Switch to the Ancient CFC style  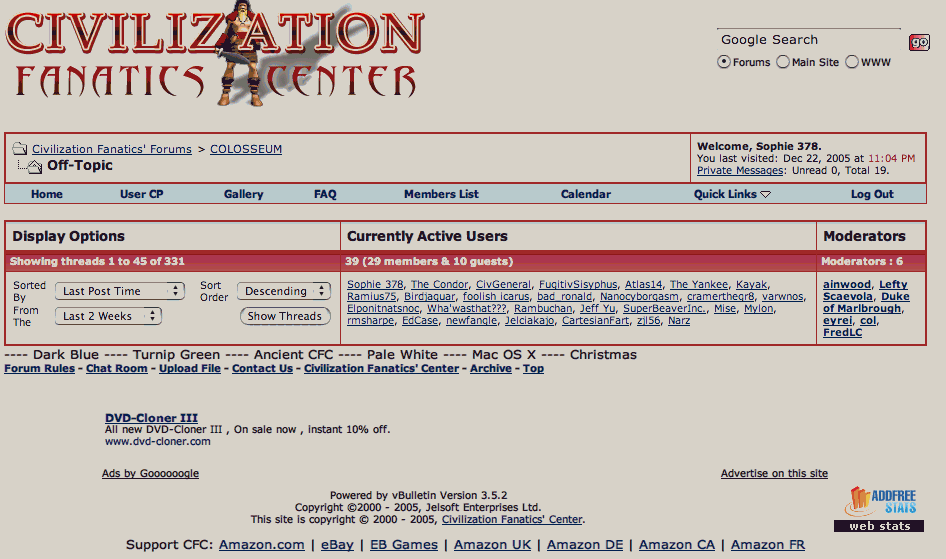(293, 355)
